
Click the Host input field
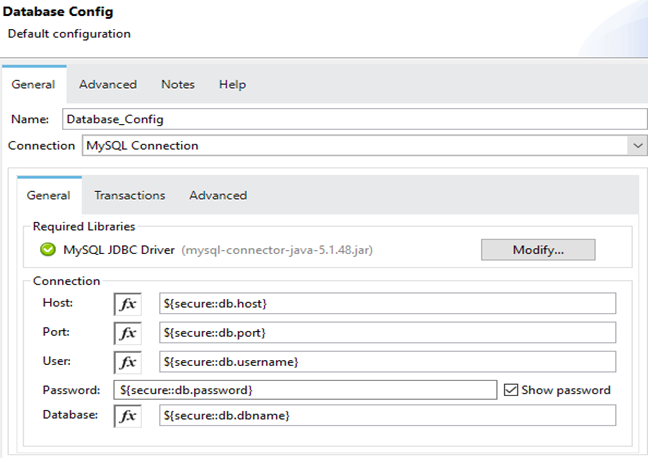[387, 304]
